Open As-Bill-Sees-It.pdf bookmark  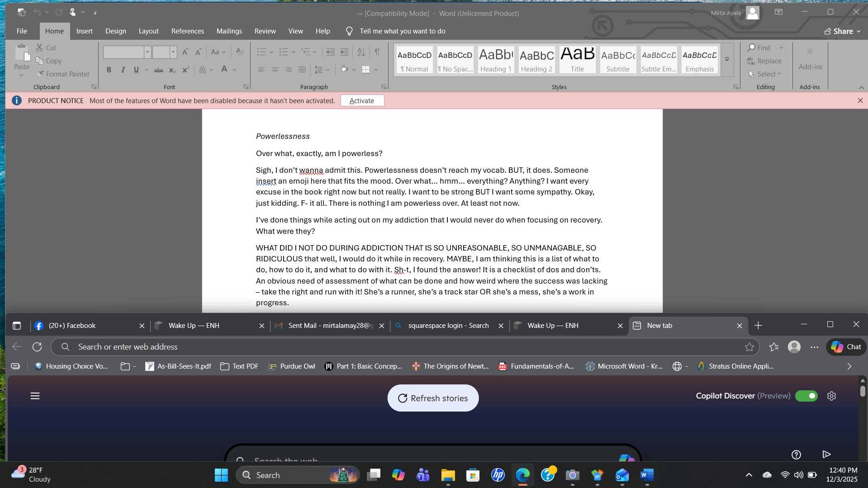178,366
